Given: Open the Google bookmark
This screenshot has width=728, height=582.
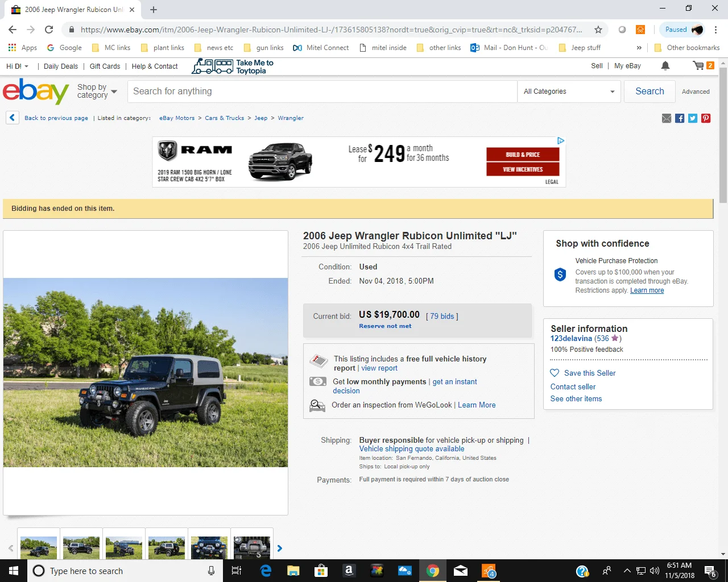Looking at the screenshot, I should pos(64,48).
